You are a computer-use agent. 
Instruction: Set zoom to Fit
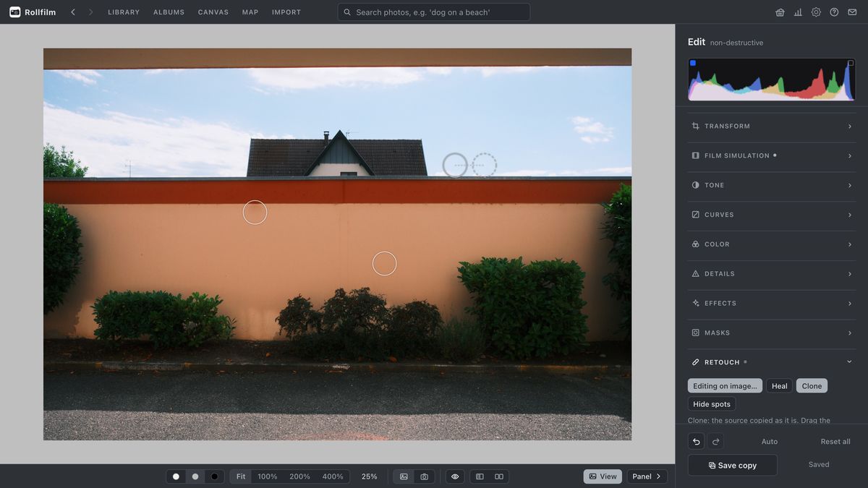241,476
